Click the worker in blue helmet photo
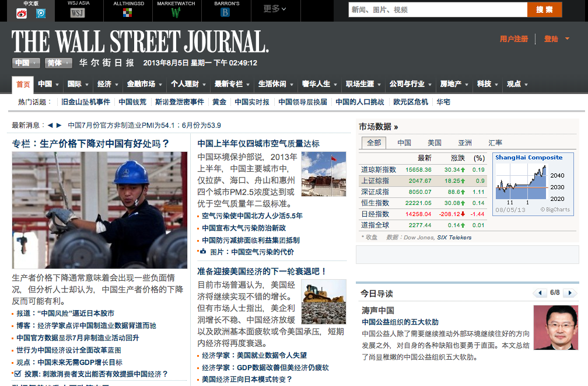 99,210
